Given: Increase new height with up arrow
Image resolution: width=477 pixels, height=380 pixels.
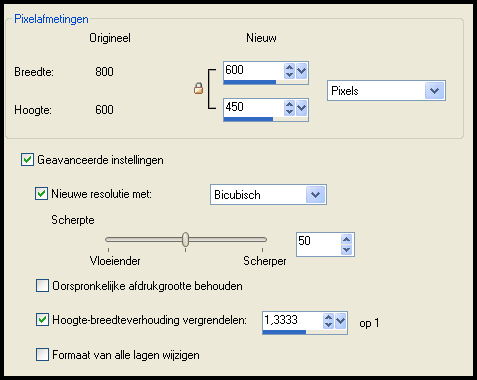Looking at the screenshot, I should (x=289, y=104).
